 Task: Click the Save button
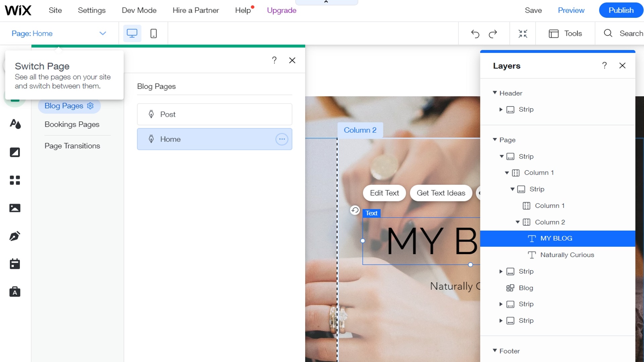click(x=533, y=10)
